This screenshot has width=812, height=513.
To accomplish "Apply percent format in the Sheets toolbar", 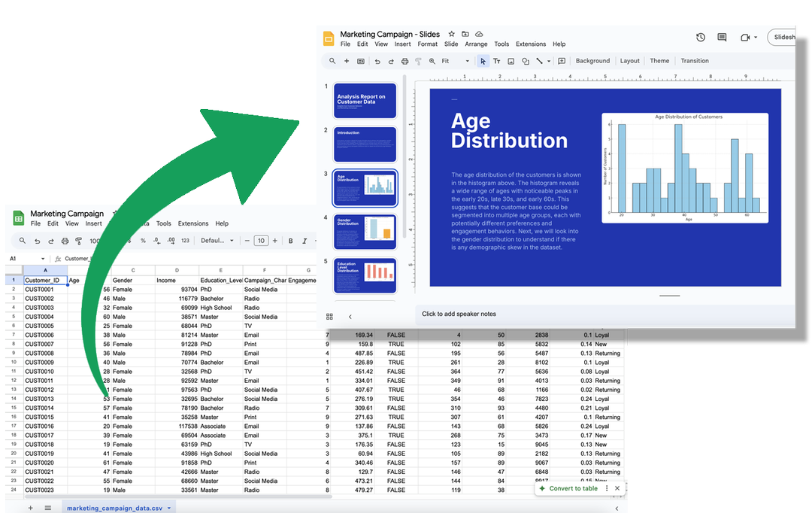I will (143, 239).
